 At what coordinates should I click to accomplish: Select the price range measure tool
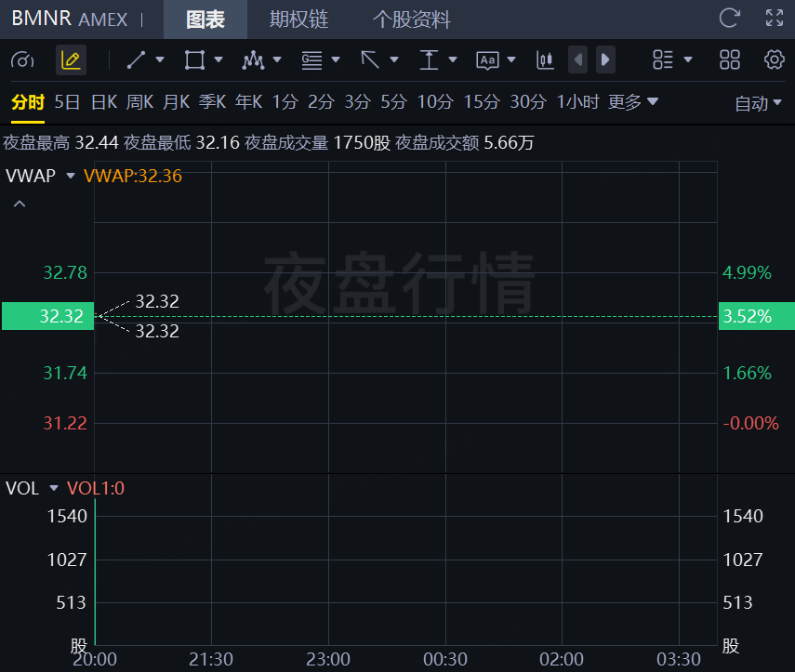[429, 59]
